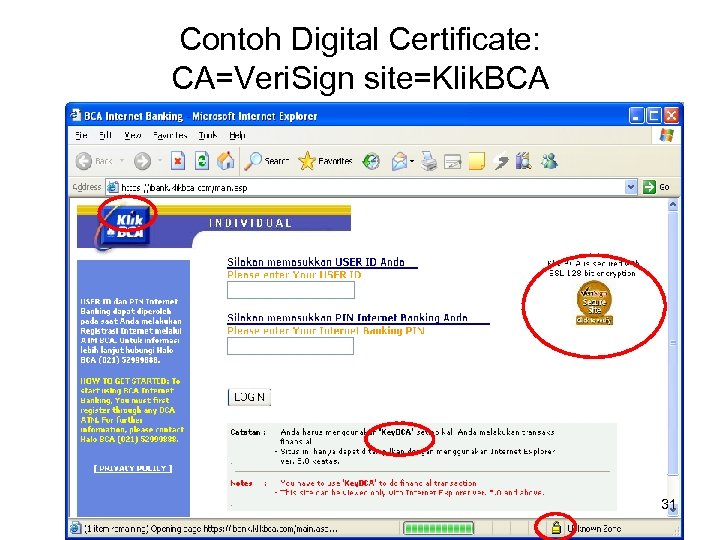Click the KlikBCA logo
This screenshot has height=540, width=720.
(123, 227)
